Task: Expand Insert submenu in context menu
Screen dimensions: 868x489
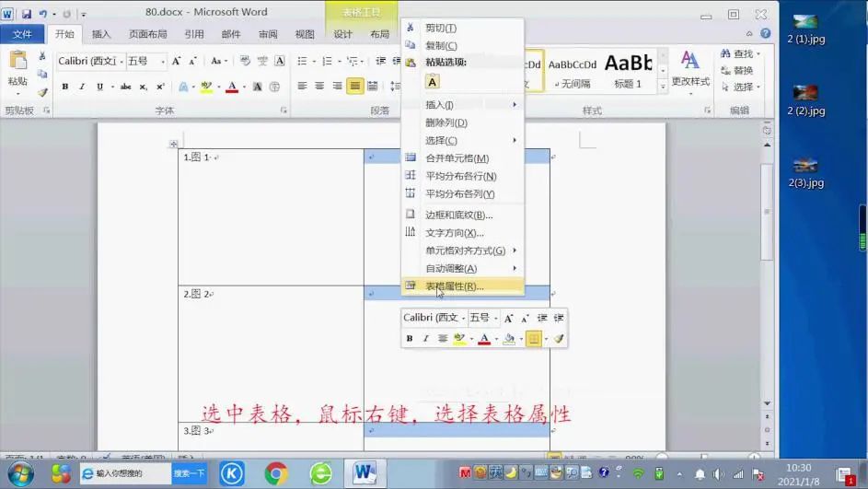Action: (x=463, y=105)
